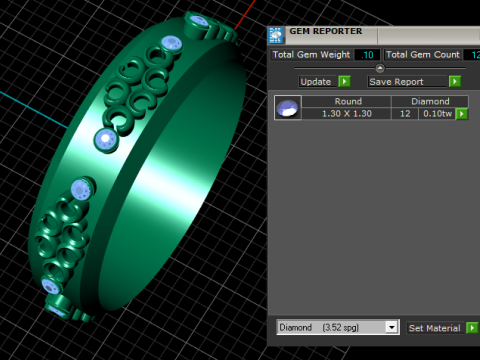Click the gem quantity cell showing 12
Screen dimensions: 480x360
pos(405,114)
